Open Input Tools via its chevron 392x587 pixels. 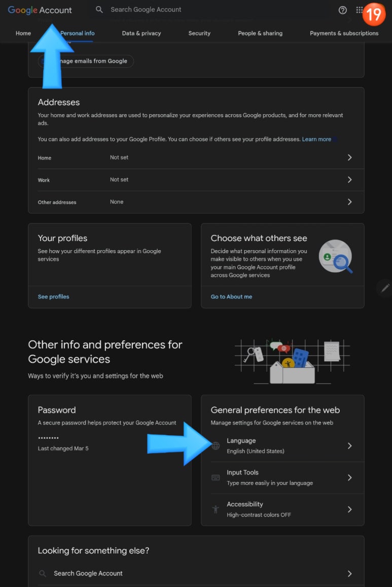[349, 477]
